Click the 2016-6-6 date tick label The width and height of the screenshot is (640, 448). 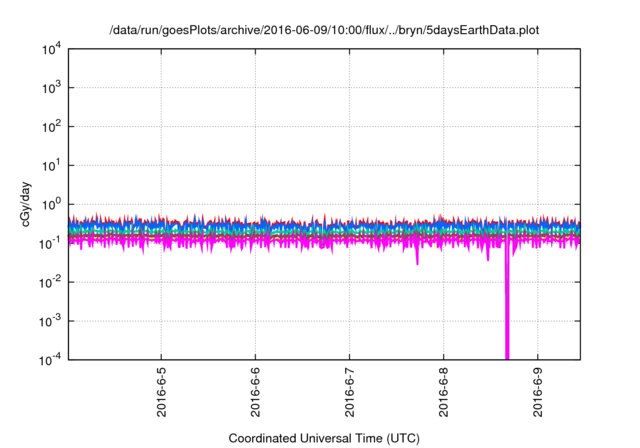[256, 392]
